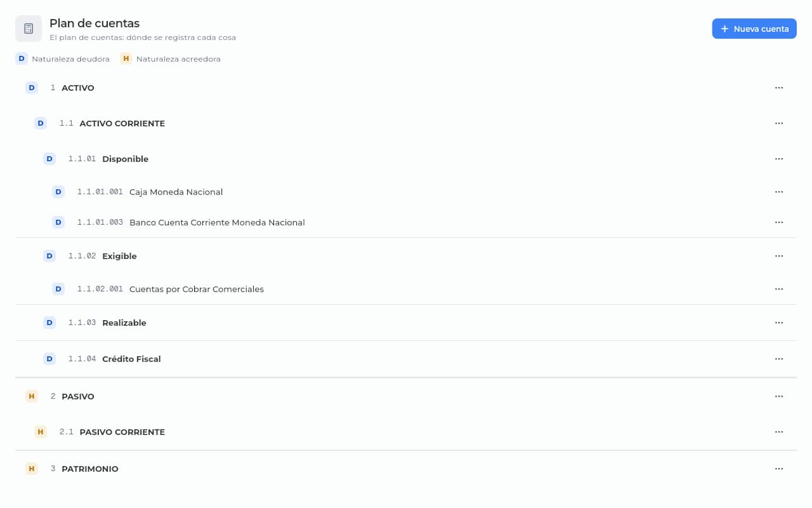Click the H badge beside PASIVO CORRIENTE
The width and height of the screenshot is (812, 508).
(41, 432)
